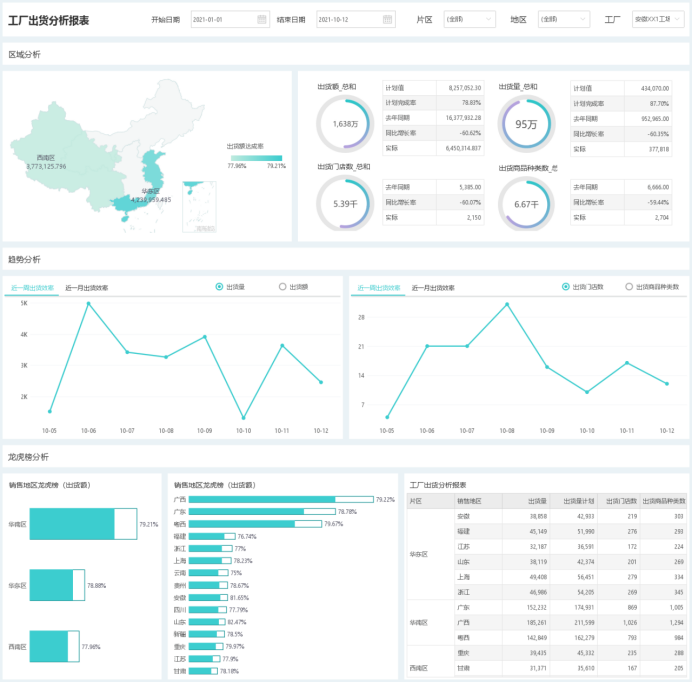Click the 出货量_总和 95万 ring gauge

pyautogui.click(x=526, y=124)
